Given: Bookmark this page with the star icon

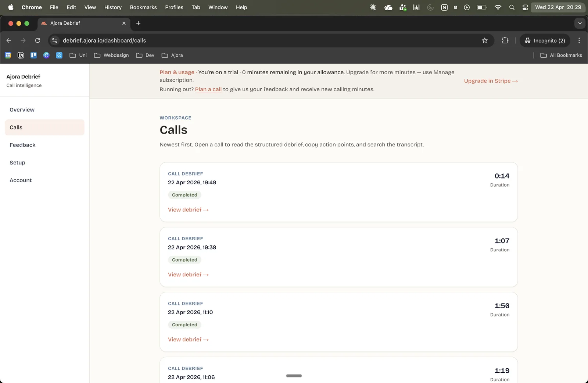Looking at the screenshot, I should (485, 40).
